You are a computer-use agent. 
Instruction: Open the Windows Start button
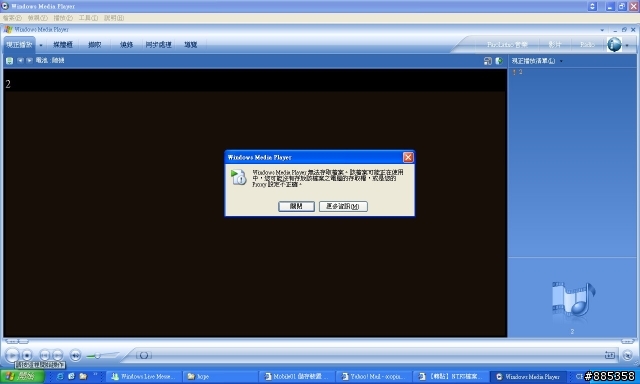pyautogui.click(x=22, y=376)
